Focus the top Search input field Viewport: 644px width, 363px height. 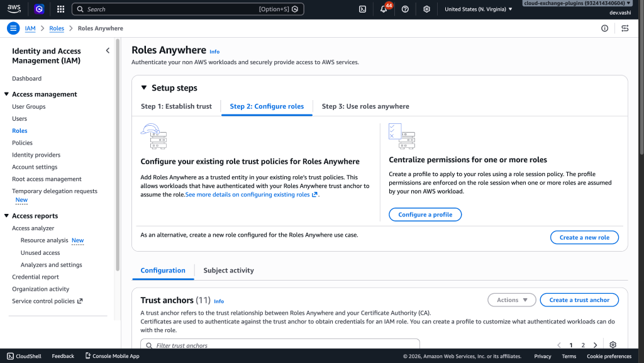click(187, 9)
